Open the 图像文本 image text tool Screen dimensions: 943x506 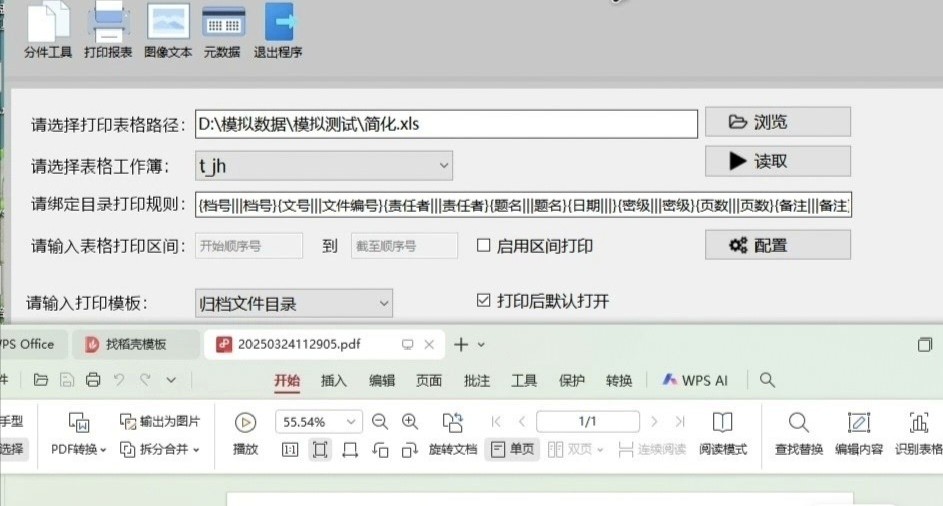pyautogui.click(x=168, y=30)
